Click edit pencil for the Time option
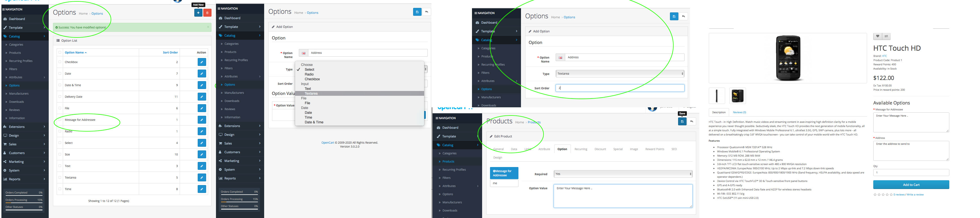Screen dimensions: 980x218 pyautogui.click(x=202, y=189)
